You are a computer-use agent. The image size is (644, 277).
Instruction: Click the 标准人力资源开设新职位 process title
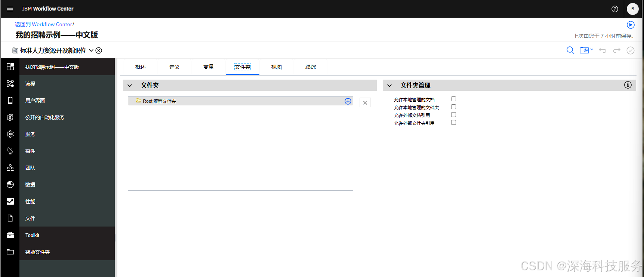(53, 50)
